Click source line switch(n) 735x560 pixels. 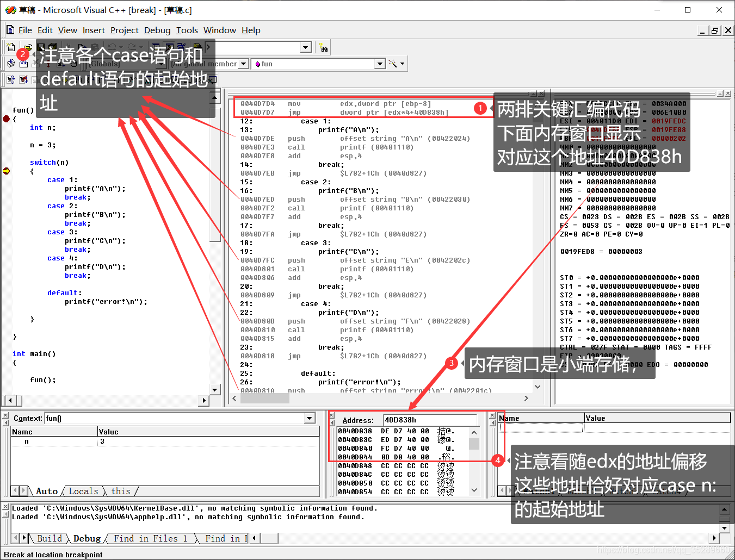tap(49, 163)
